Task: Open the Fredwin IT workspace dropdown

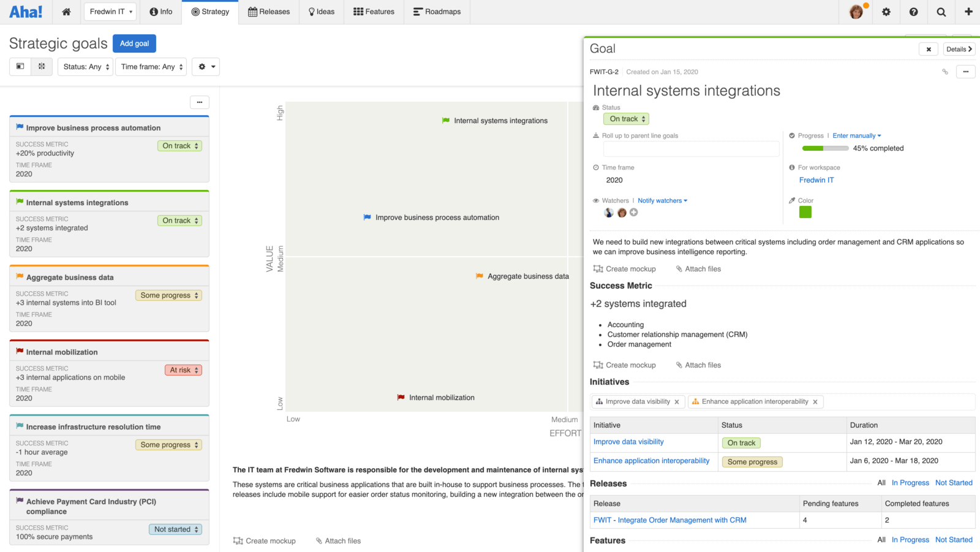Action: point(110,12)
